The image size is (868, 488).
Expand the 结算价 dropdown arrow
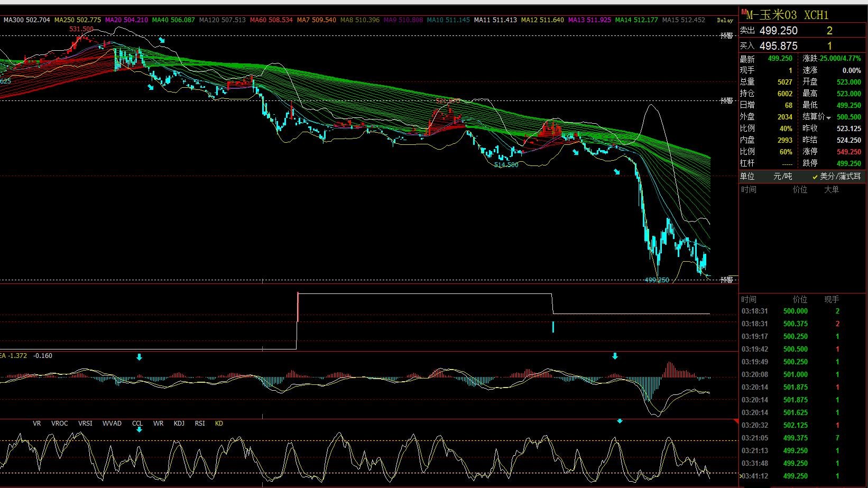coord(828,118)
